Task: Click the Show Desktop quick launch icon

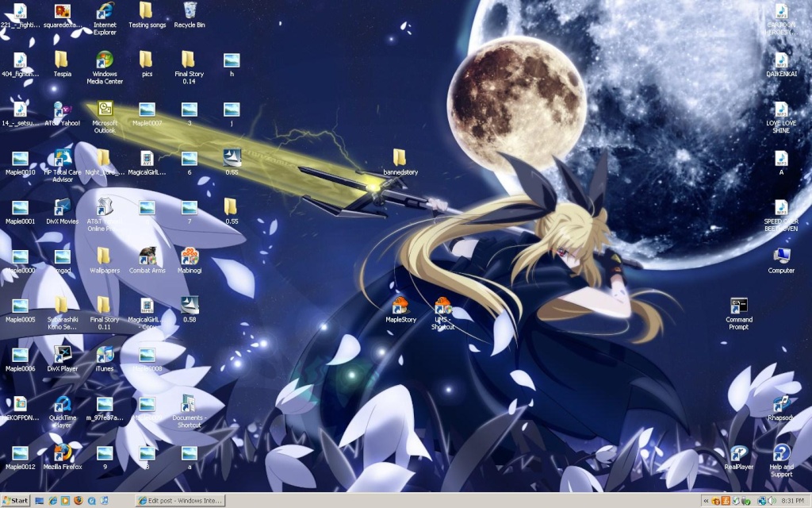Action: point(40,500)
